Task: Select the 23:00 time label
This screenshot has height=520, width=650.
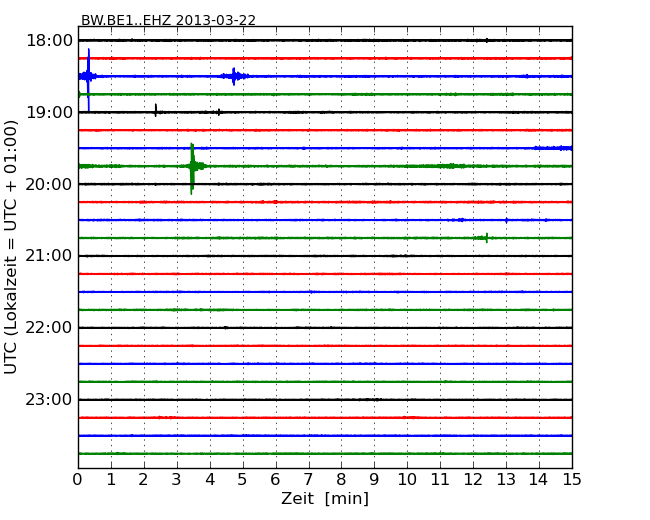Action: 49,399
